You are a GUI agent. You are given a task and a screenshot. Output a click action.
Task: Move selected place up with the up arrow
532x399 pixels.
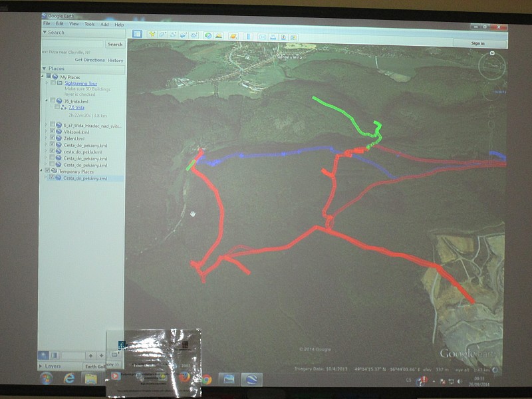[x=90, y=356]
